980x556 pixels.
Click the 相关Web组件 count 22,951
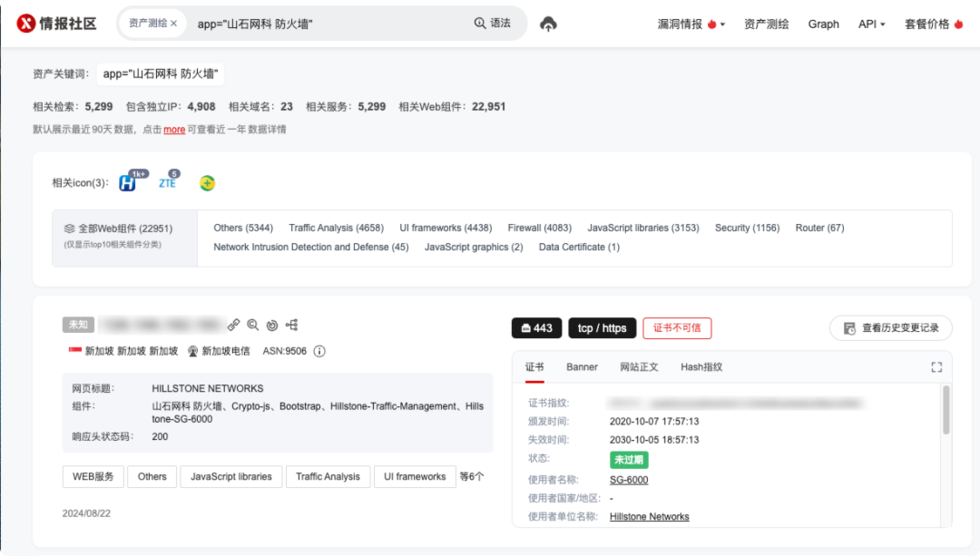(x=489, y=107)
